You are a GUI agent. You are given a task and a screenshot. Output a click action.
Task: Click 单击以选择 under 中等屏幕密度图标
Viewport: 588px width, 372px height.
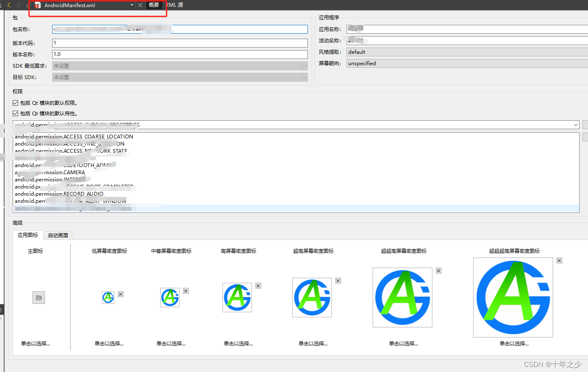(x=171, y=343)
